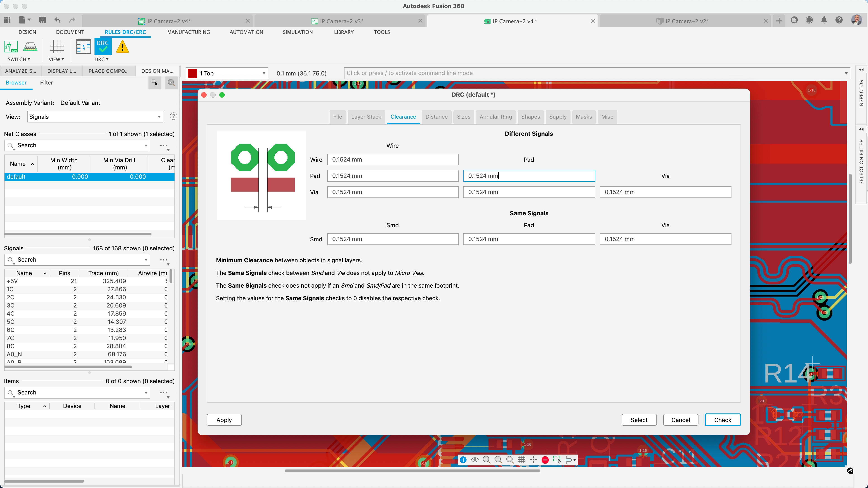This screenshot has height=488, width=868.
Task: Open the View Signals dropdown
Action: [95, 117]
